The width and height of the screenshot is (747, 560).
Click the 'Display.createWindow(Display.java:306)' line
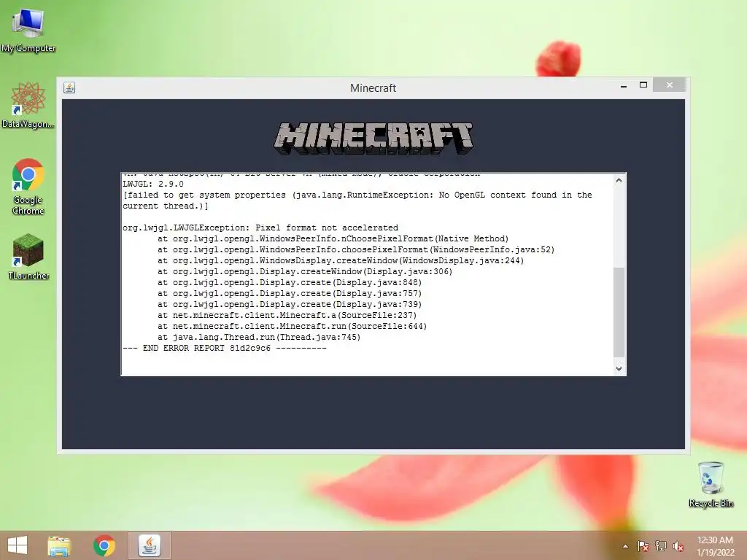pos(305,271)
